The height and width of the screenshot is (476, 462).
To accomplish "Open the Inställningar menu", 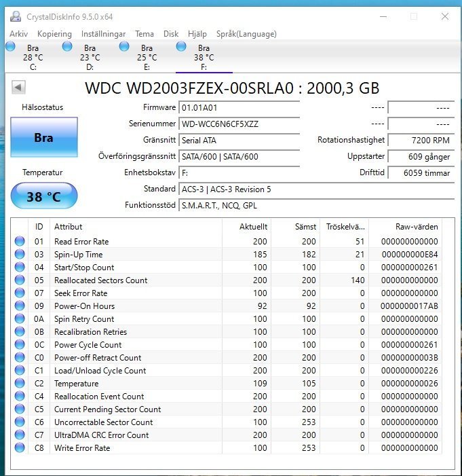I will pos(103,34).
